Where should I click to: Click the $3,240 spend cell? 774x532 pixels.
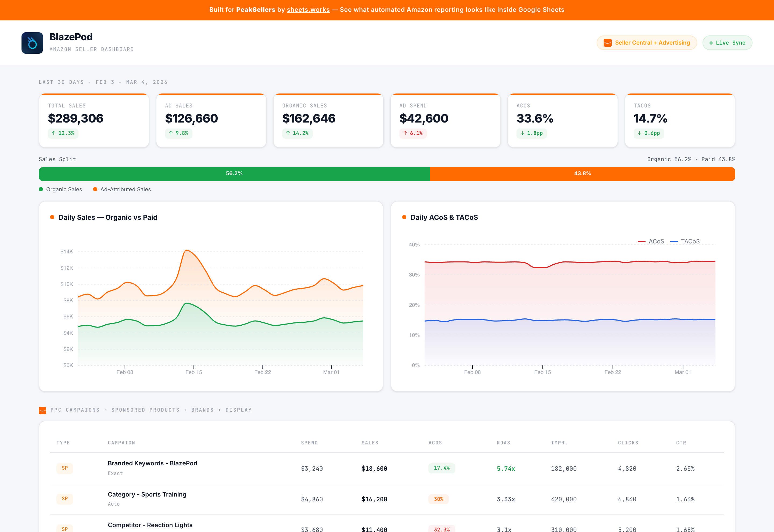coord(312,469)
